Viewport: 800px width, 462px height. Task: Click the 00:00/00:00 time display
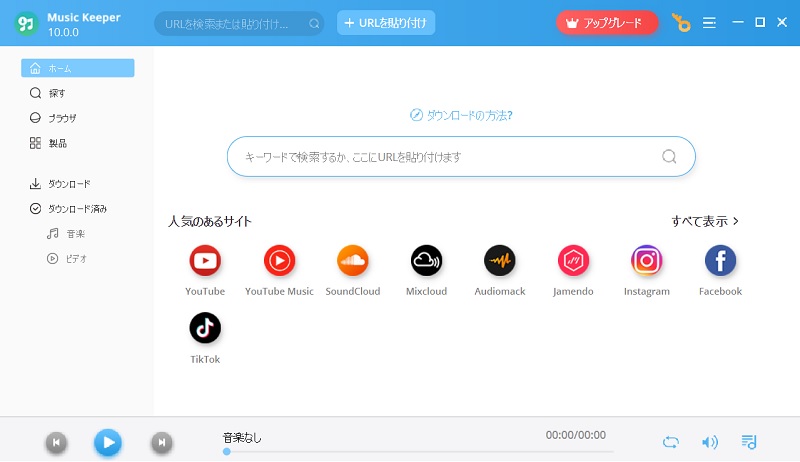click(576, 435)
